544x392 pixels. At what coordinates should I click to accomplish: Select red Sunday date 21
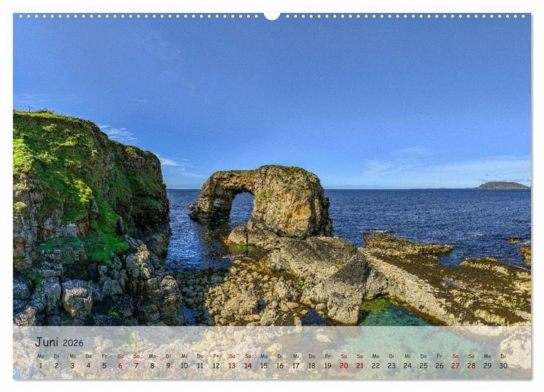point(360,366)
